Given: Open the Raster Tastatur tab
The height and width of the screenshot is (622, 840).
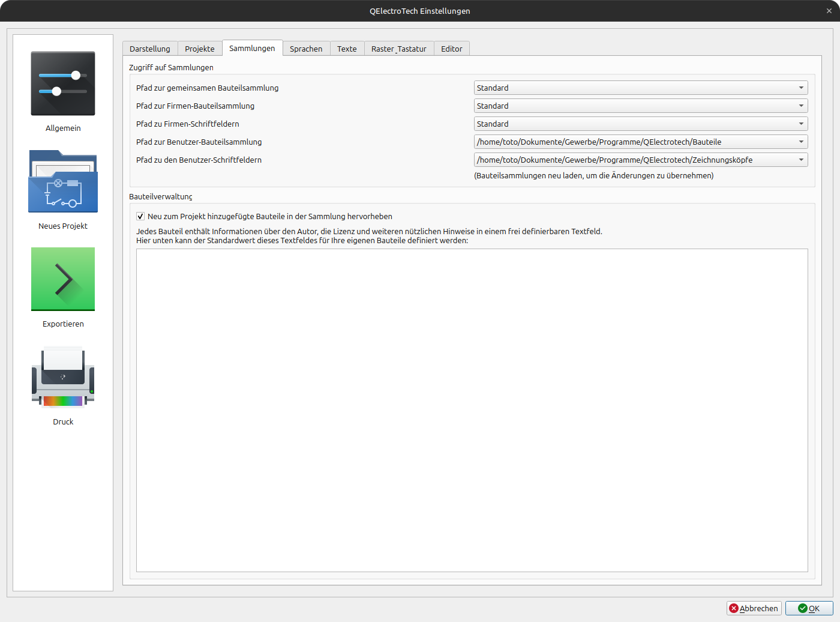Looking at the screenshot, I should click(398, 49).
